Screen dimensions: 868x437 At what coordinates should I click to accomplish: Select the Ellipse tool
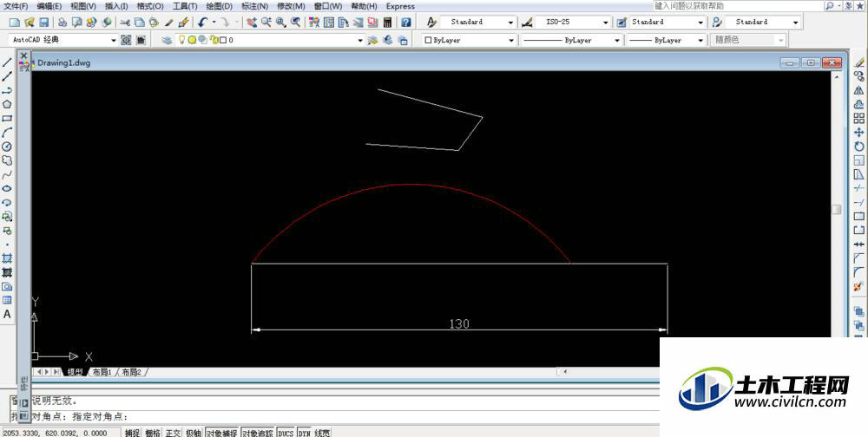[x=7, y=188]
